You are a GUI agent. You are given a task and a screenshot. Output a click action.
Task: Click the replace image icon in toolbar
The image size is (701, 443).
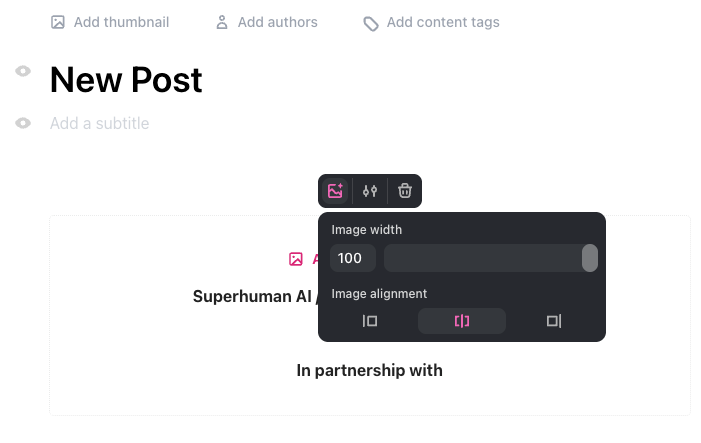point(336,191)
